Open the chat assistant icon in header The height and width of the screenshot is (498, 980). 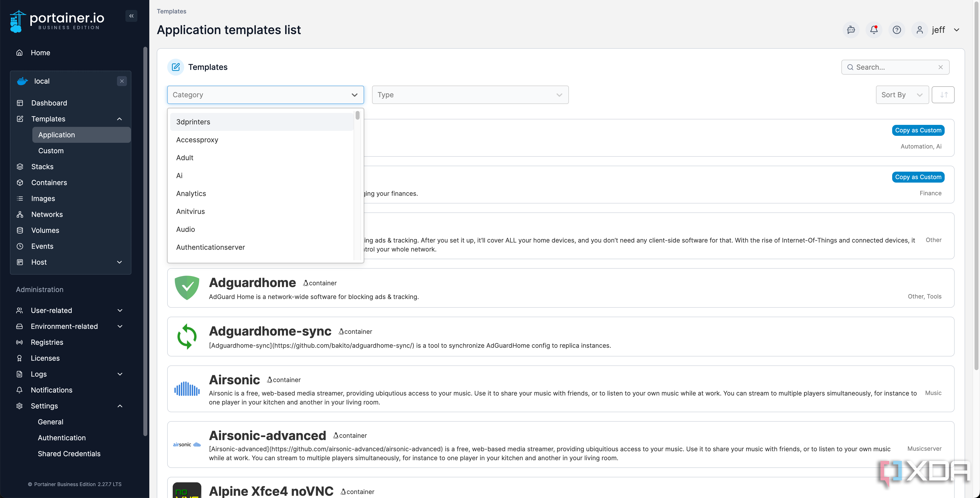click(851, 30)
